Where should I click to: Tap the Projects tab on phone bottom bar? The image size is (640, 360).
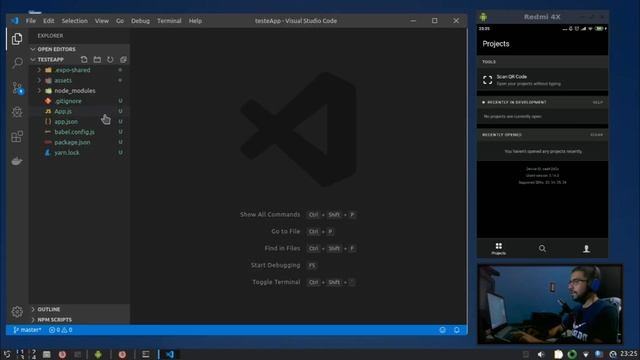[498, 248]
